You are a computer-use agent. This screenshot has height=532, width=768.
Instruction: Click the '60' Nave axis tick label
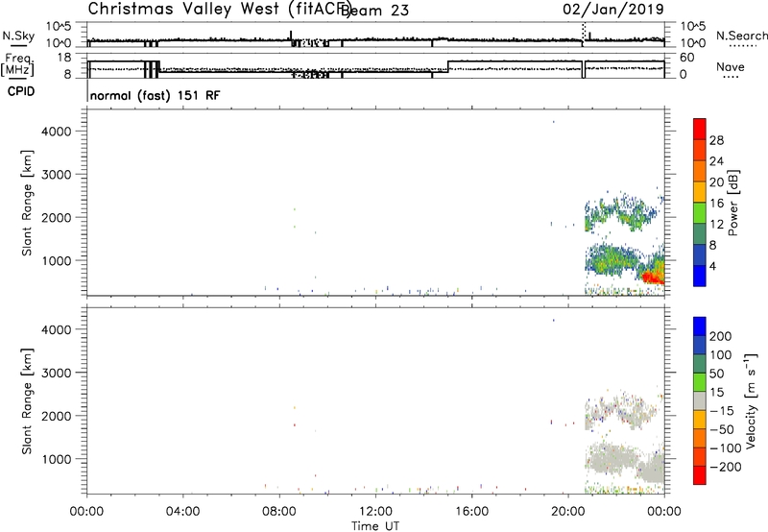[687, 58]
